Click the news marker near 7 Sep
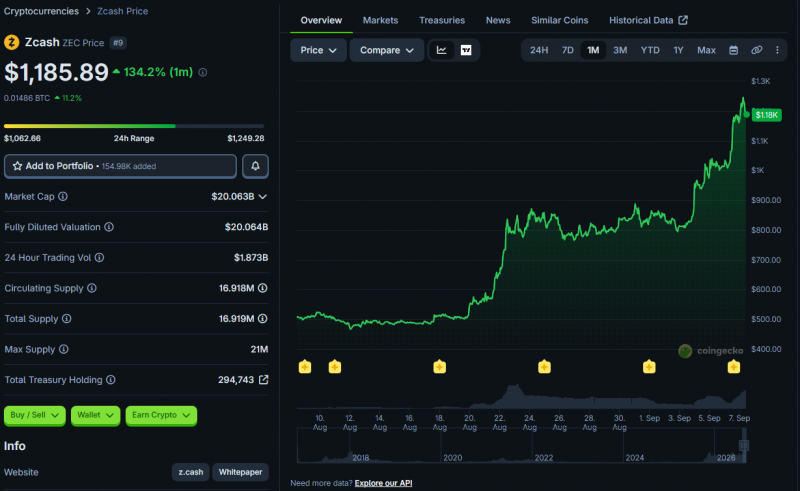This screenshot has width=800, height=491. (734, 366)
